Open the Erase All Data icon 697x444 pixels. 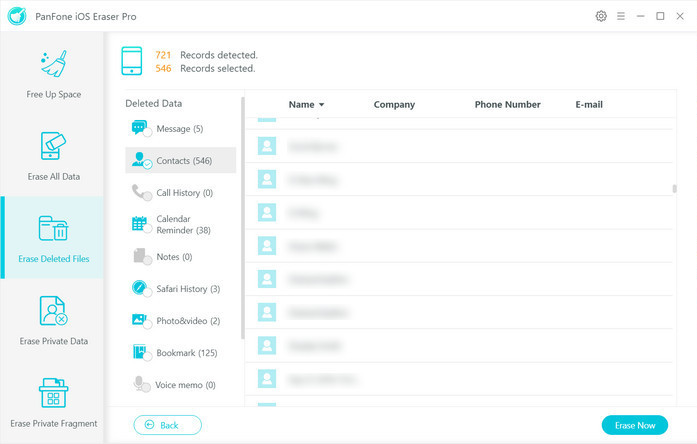(x=53, y=145)
